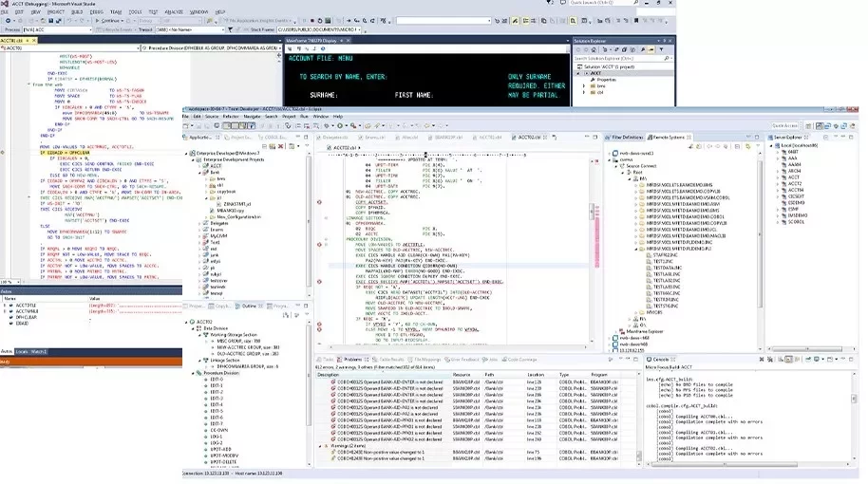The image size is (868, 484).
Task: Open Procedure Division navigation dropdown in VS editor
Action: click(212, 48)
